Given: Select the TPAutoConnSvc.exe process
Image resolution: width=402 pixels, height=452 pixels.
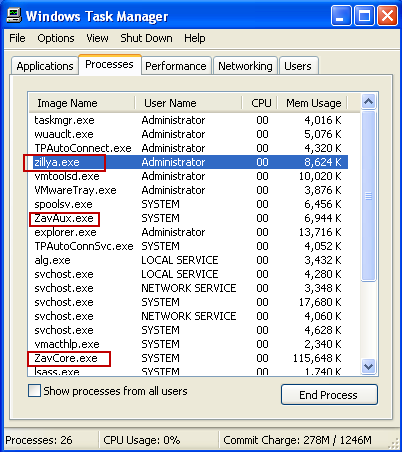Looking at the screenshot, I should 188,246.
